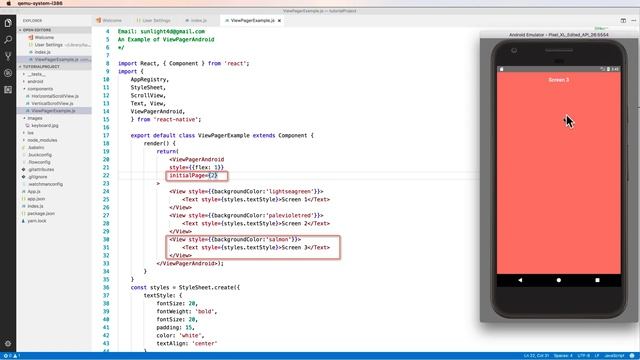Click 'Screen 3' text in emulator
This screenshot has height=360, width=640.
pyautogui.click(x=559, y=80)
